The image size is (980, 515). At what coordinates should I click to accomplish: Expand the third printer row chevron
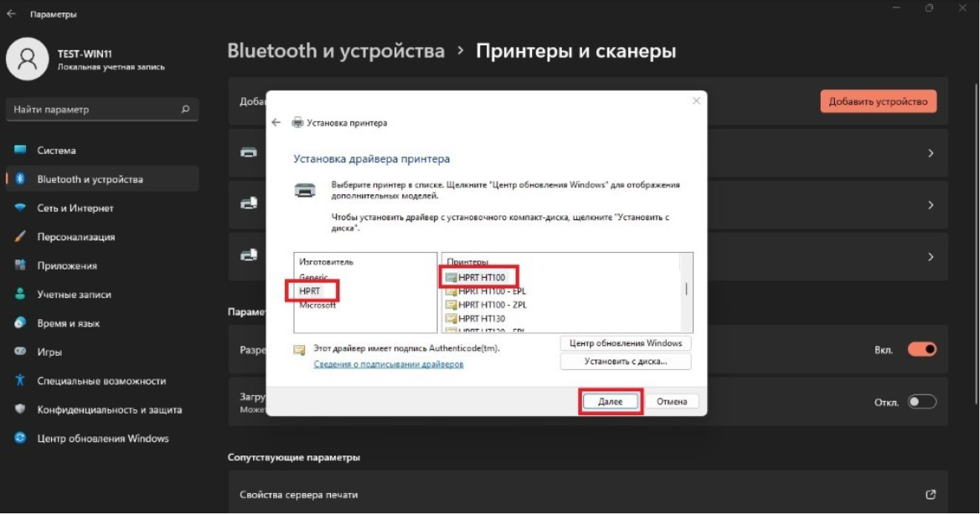point(931,257)
